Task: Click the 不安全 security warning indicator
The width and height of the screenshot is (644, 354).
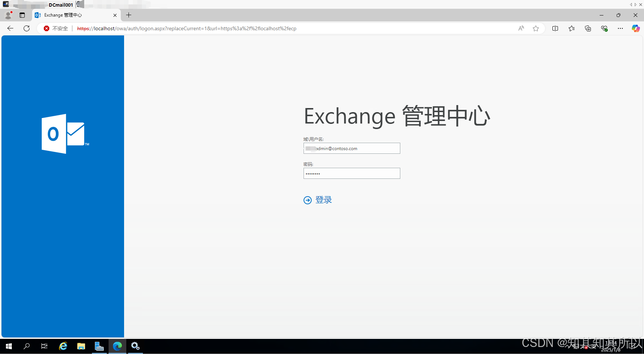Action: [56, 28]
